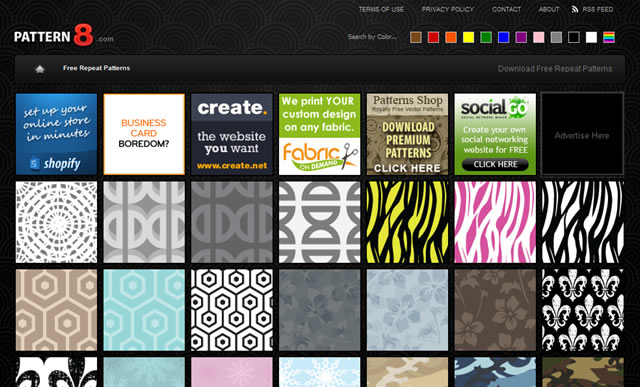Choose the purple color swatch
The image size is (640, 387).
tap(521, 38)
